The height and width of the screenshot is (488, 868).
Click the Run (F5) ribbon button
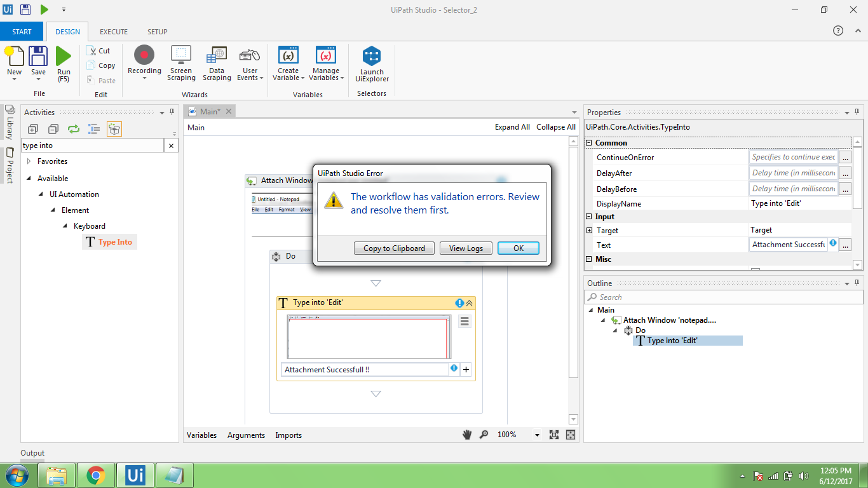pos(64,64)
